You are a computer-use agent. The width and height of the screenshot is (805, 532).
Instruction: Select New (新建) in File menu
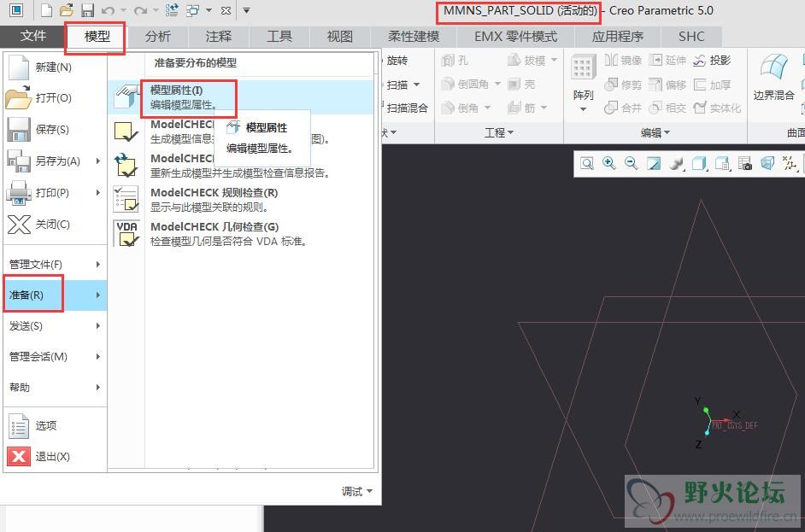point(55,67)
